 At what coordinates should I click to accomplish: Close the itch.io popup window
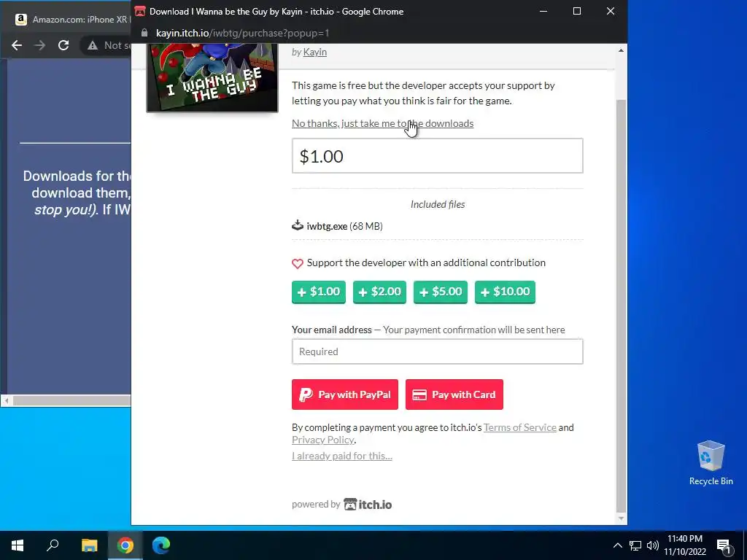coord(611,11)
